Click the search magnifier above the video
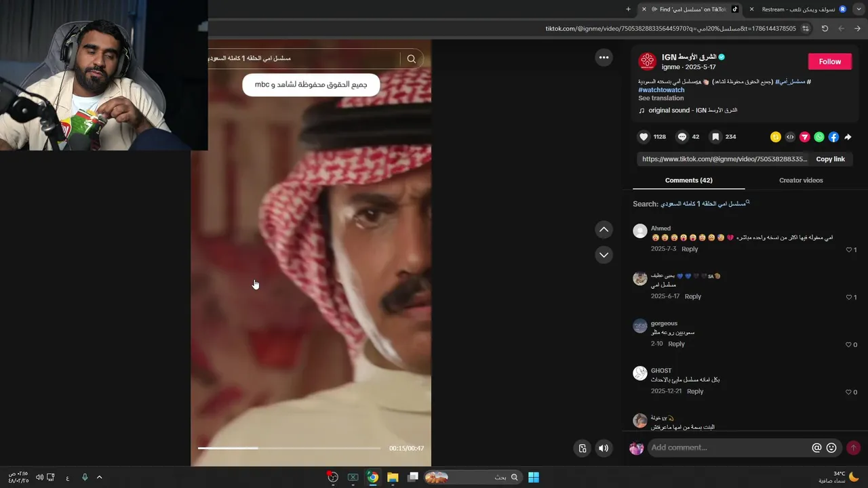 (x=411, y=59)
